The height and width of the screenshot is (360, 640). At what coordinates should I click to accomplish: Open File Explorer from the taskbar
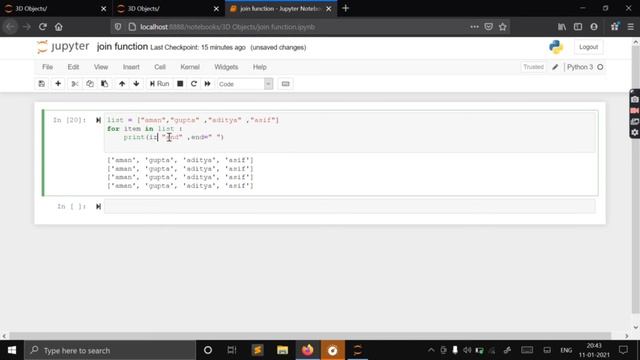click(x=282, y=350)
